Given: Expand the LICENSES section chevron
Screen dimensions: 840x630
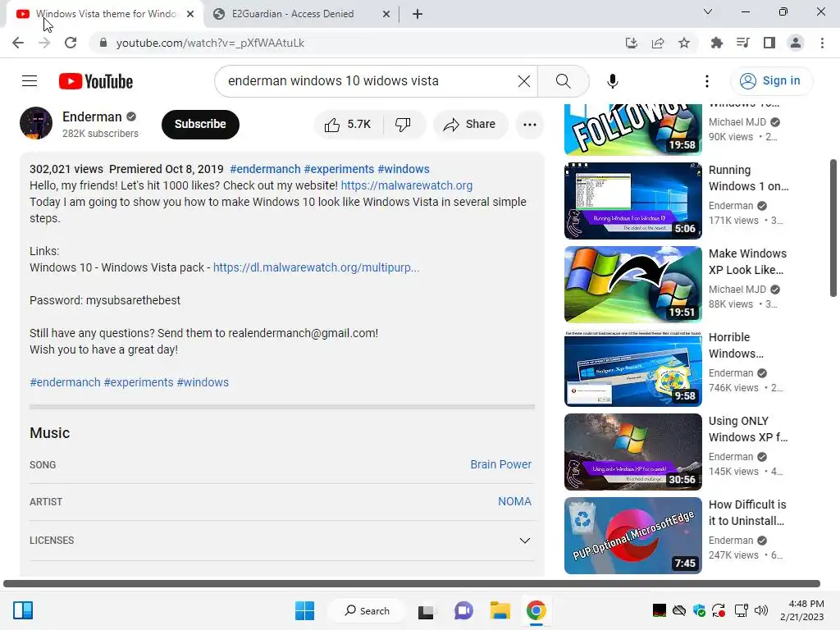Looking at the screenshot, I should [x=524, y=541].
